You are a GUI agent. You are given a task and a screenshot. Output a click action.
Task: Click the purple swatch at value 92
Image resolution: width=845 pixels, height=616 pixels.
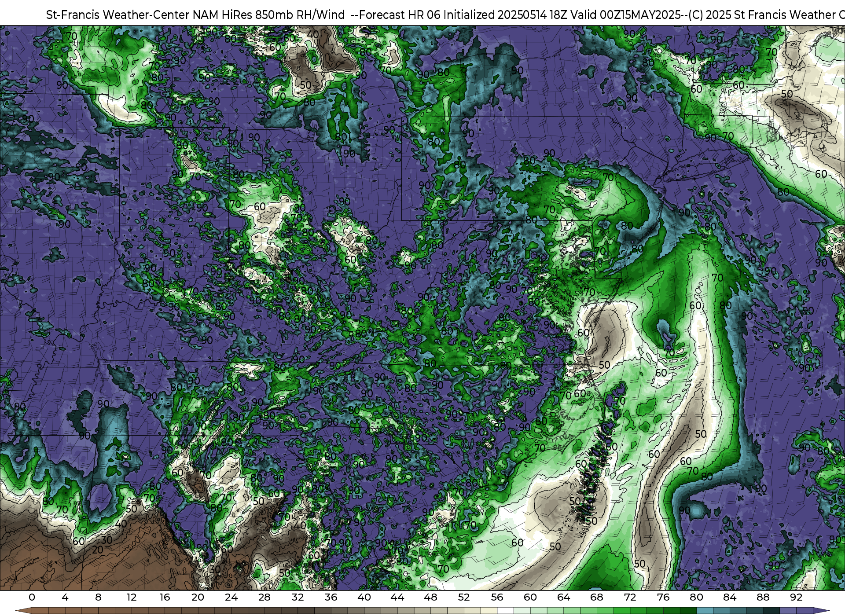(805, 611)
